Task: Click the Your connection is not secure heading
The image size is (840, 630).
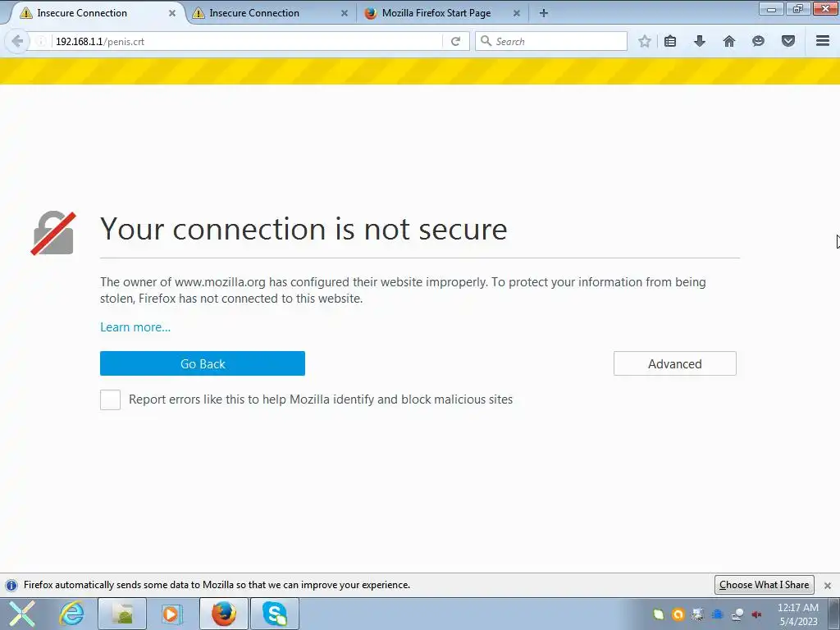Action: click(x=304, y=230)
